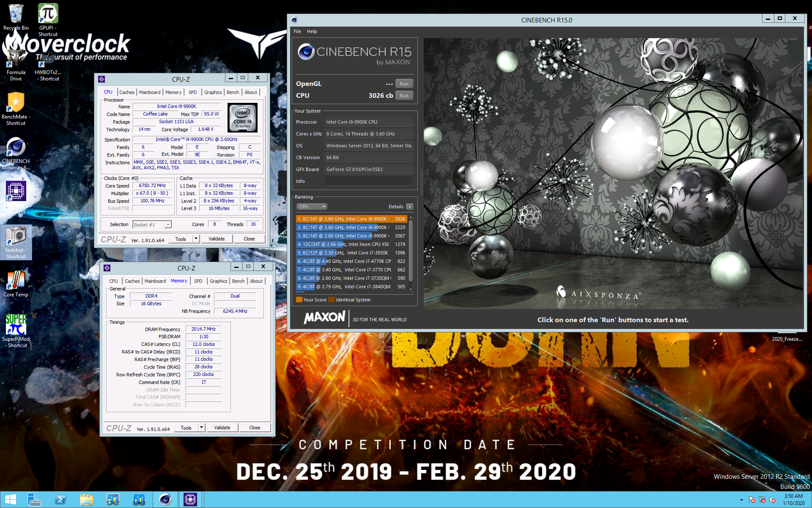Open Bench tab in top CPU-Z
The height and width of the screenshot is (508, 812).
pyautogui.click(x=233, y=92)
